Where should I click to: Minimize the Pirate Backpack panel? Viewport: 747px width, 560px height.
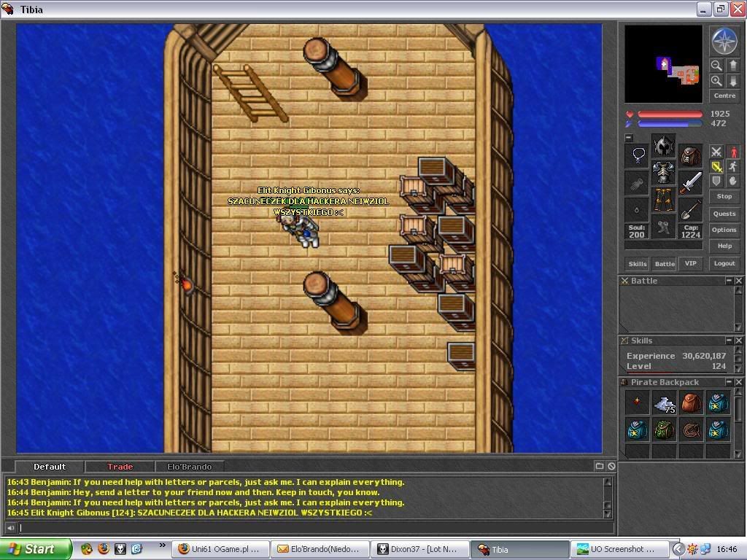click(x=729, y=382)
